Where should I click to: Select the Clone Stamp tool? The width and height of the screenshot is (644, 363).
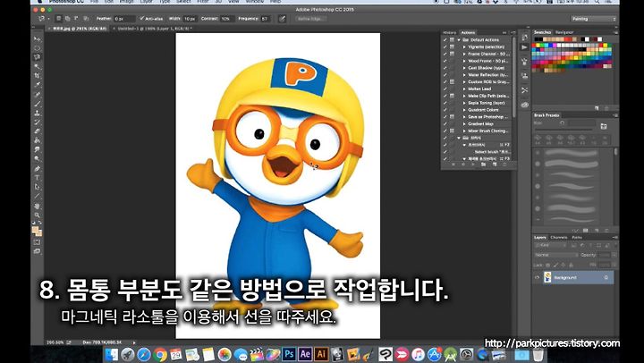[x=38, y=113]
